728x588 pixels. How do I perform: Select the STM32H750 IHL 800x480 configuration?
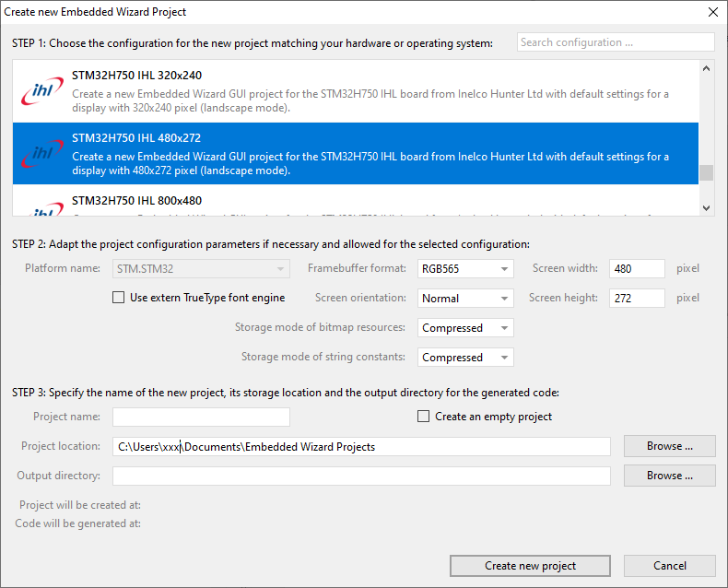pyautogui.click(x=136, y=201)
